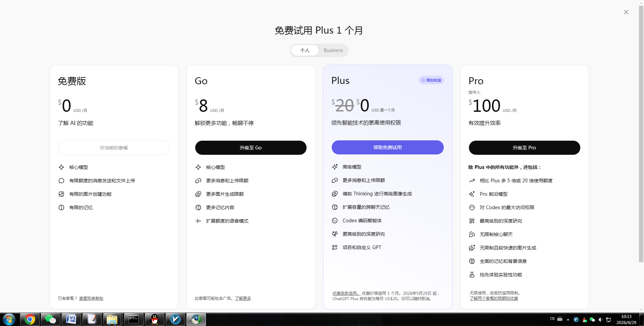Switch to the Business plans tab
Image resolution: width=644 pixels, height=326 pixels.
pyautogui.click(x=333, y=50)
